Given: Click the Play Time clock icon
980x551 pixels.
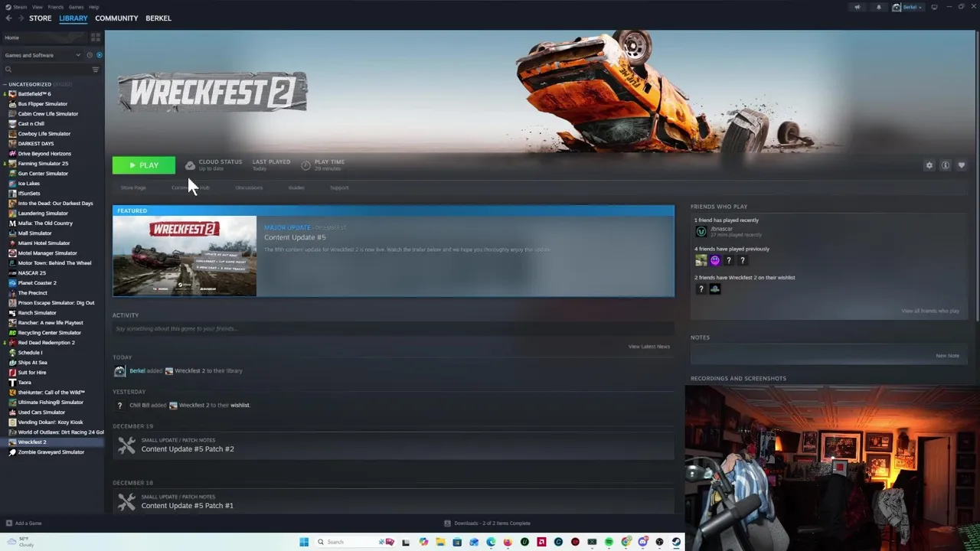Looking at the screenshot, I should [x=305, y=165].
